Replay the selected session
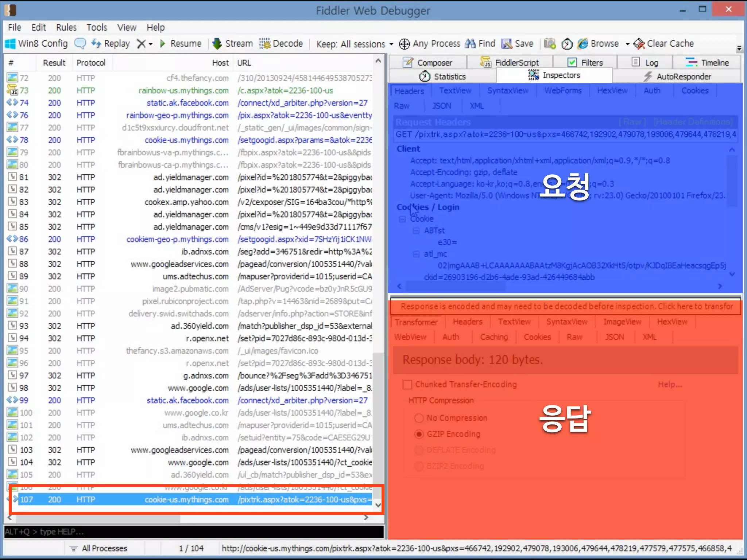The image size is (747, 560). tap(111, 44)
